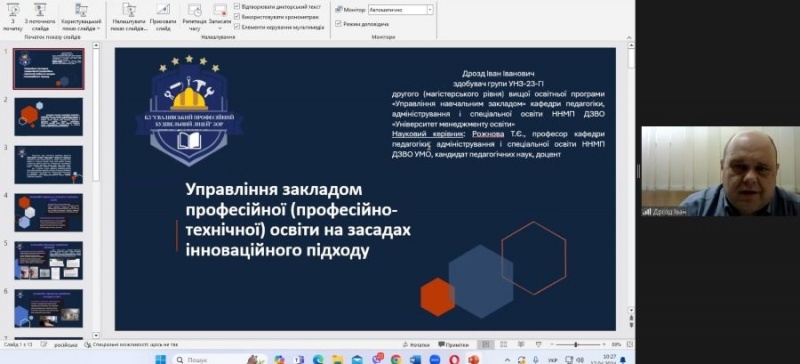Image resolution: width=800 pixels, height=364 pixels.
Task: Click zoom in plus button
Action: 604,345
